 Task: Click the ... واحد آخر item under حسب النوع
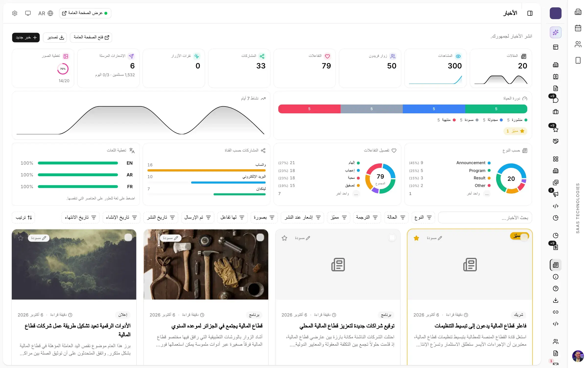(450, 194)
